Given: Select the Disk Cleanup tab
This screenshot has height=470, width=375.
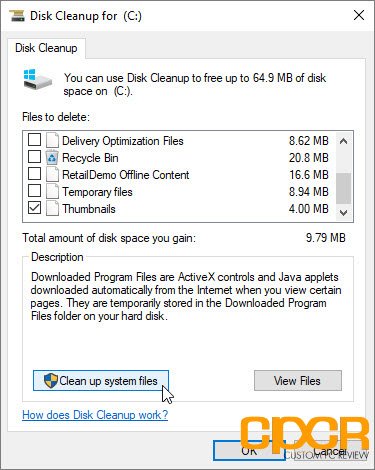Looking at the screenshot, I should [46, 48].
